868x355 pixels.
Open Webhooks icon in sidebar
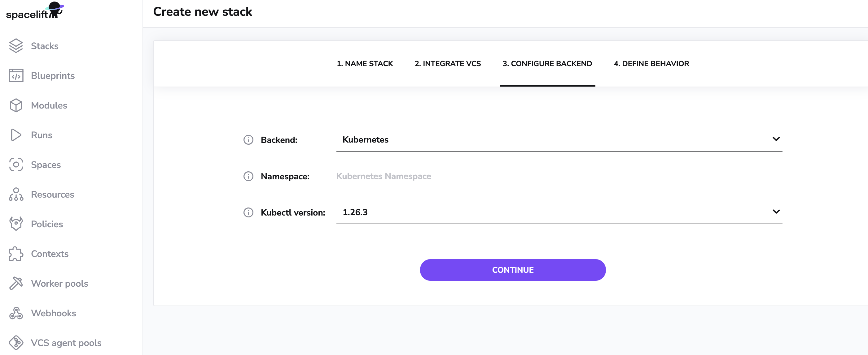coord(16,313)
